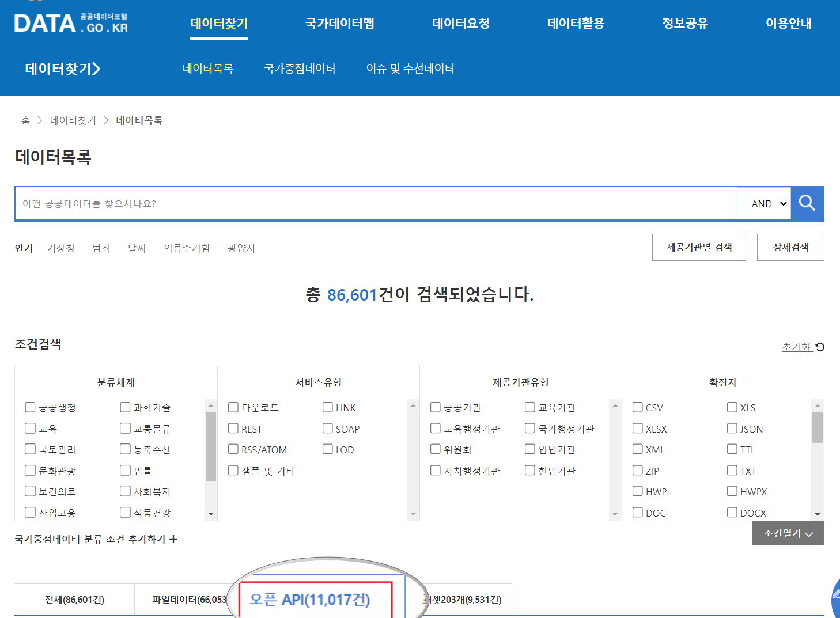Check the CSV extension checkbox
840x618 pixels.
(638, 407)
